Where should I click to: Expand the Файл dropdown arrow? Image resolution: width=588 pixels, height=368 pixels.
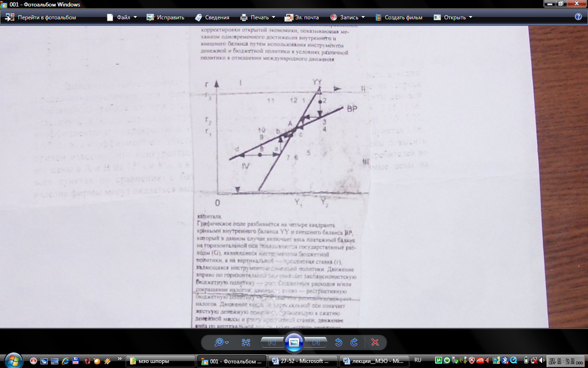click(x=135, y=17)
